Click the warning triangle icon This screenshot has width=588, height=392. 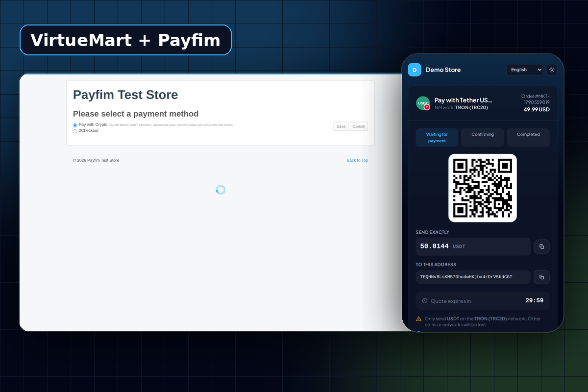pyautogui.click(x=418, y=318)
